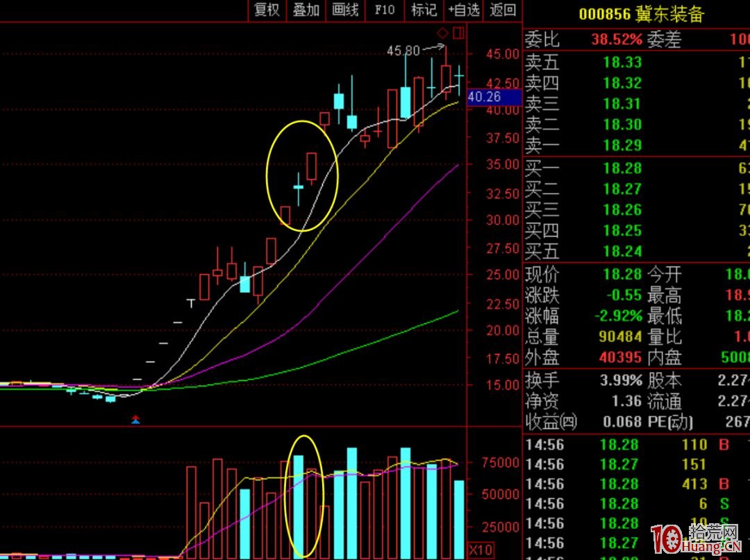Select the trade row with volume 151

click(637, 464)
